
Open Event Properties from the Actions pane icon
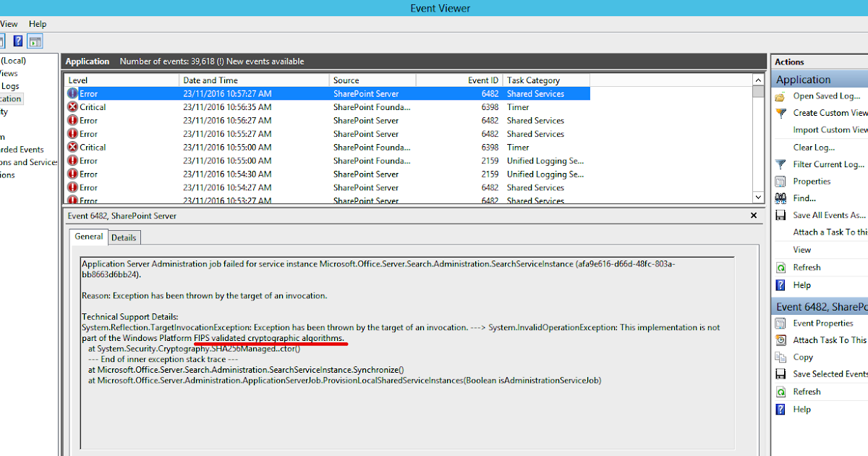(x=780, y=323)
